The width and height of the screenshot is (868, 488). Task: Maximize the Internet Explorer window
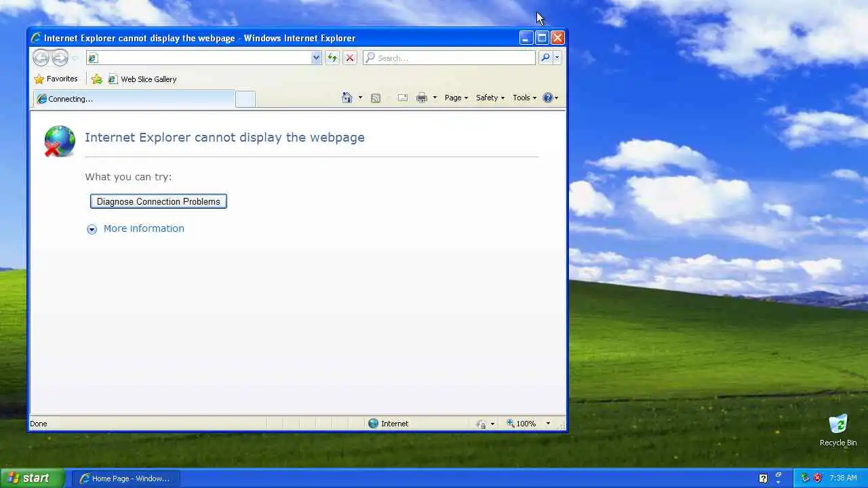(x=542, y=38)
